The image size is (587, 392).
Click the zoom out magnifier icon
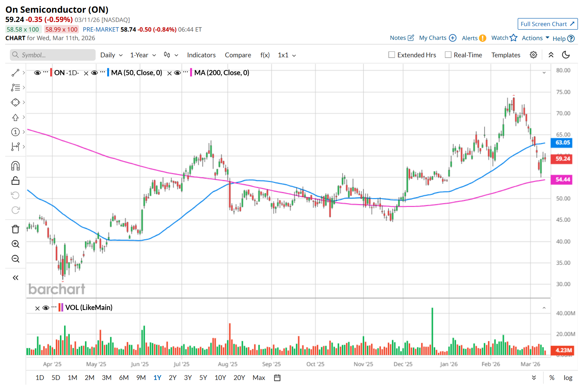click(15, 259)
